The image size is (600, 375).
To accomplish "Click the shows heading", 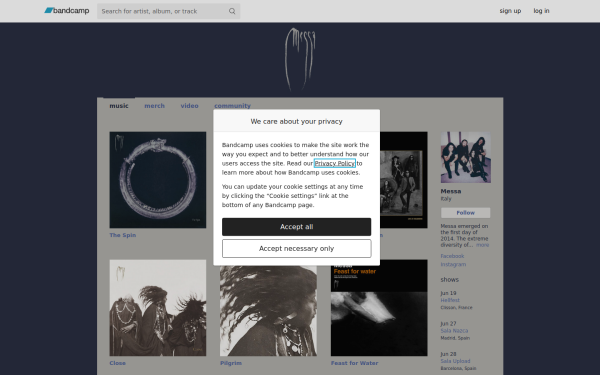I will click(x=449, y=280).
